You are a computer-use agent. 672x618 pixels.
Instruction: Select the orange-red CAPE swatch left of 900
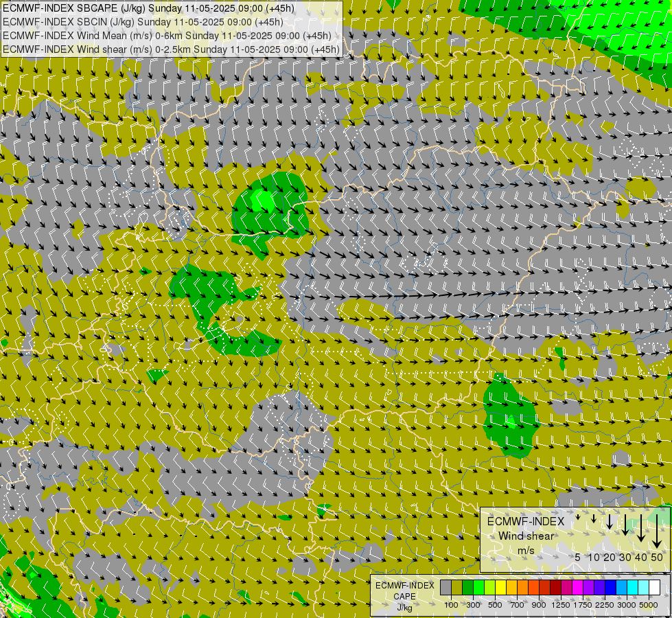tap(533, 587)
